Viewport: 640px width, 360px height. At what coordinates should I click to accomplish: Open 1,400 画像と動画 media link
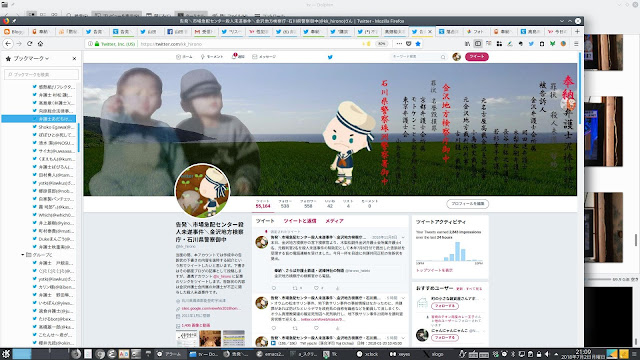(196, 325)
